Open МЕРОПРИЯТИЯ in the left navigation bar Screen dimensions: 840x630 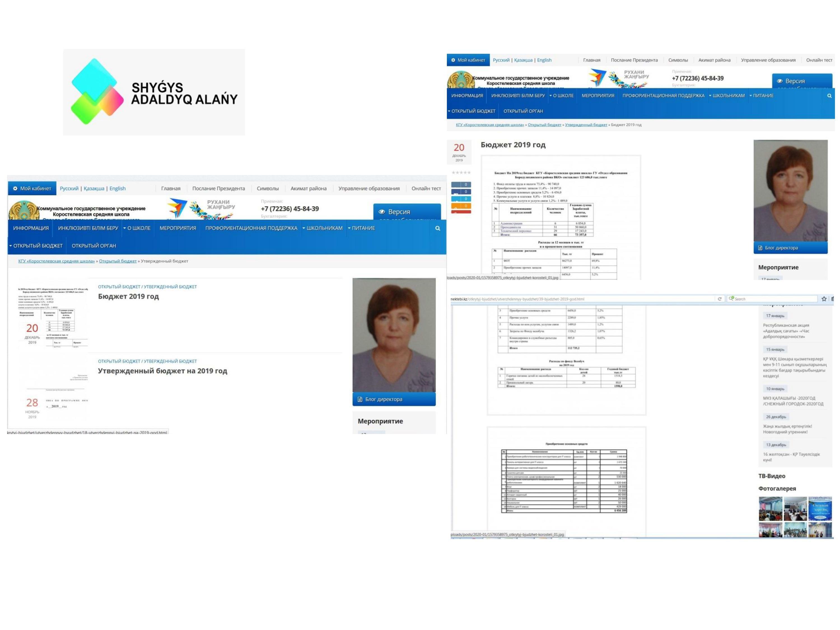[x=178, y=228]
